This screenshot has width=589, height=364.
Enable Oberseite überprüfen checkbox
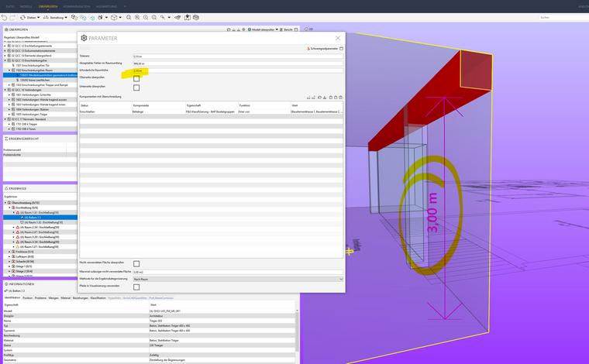[136, 78]
